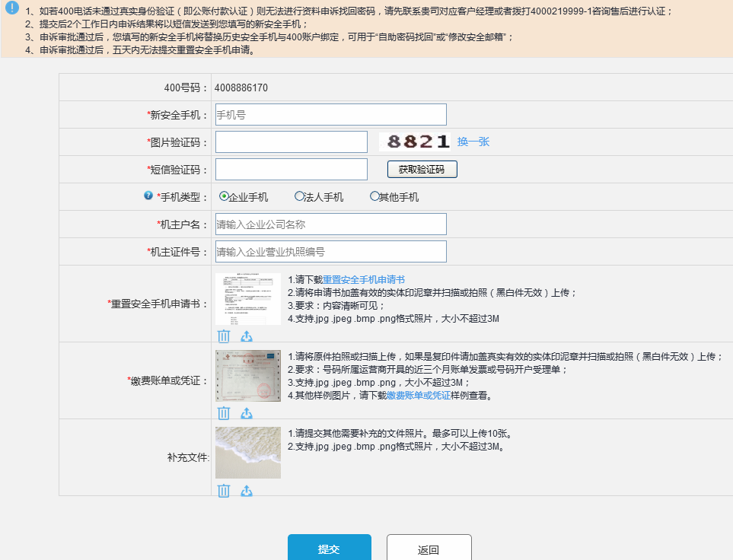Click the info icon in the top notice banner
This screenshot has height=560, width=733.
point(12,8)
